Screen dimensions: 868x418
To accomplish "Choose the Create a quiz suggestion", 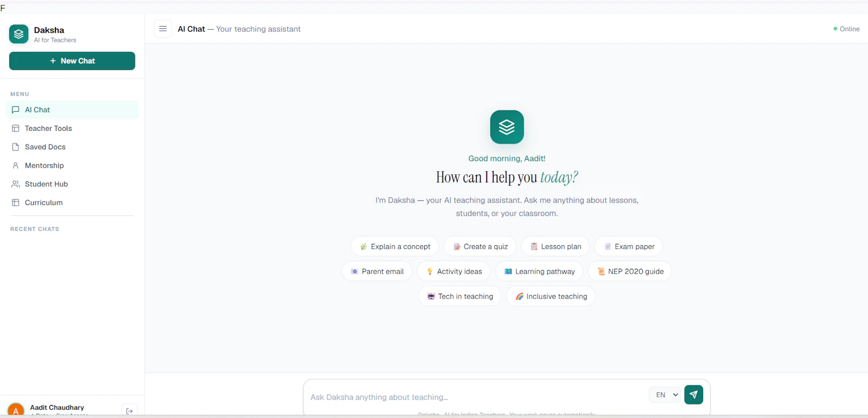I will click(x=480, y=246).
